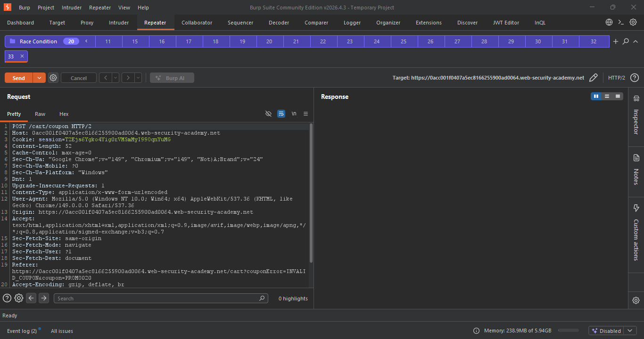The width and height of the screenshot is (644, 339).
Task: Toggle hiding of non-essential headers (eye icon)
Action: (x=269, y=114)
